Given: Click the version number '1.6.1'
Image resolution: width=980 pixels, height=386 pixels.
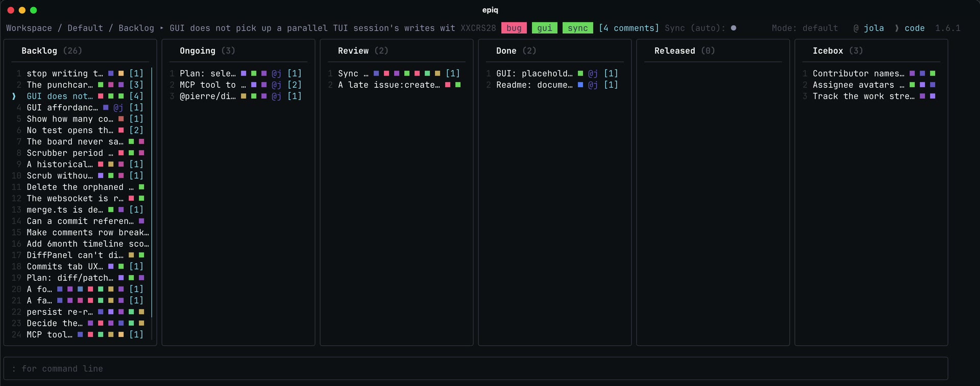Looking at the screenshot, I should (x=948, y=28).
